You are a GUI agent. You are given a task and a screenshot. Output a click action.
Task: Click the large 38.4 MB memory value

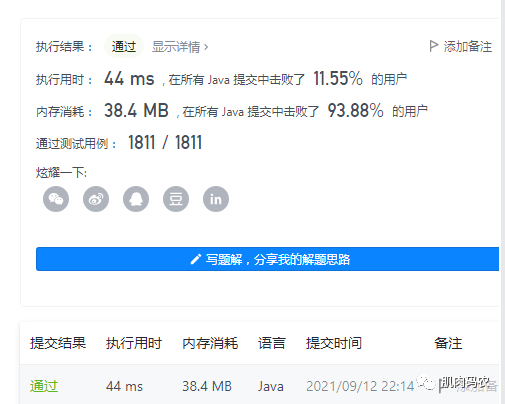coord(136,110)
